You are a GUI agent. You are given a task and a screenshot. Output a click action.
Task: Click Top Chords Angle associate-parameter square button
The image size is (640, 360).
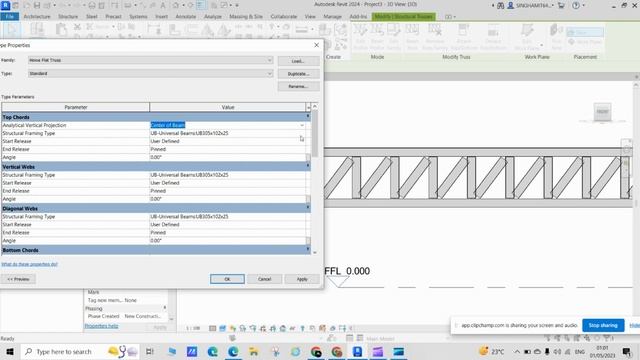[308, 158]
